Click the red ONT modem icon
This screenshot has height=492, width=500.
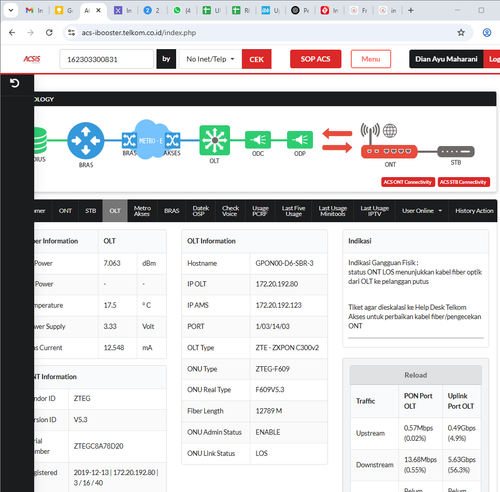pyautogui.click(x=389, y=152)
